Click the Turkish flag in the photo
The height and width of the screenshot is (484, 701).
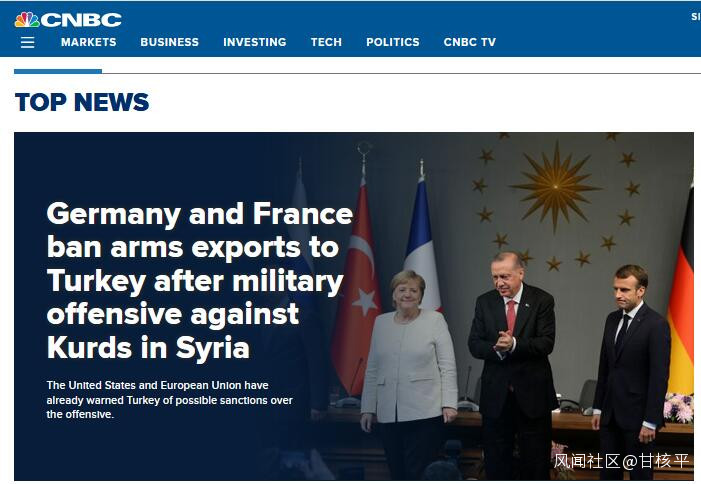coord(357,286)
